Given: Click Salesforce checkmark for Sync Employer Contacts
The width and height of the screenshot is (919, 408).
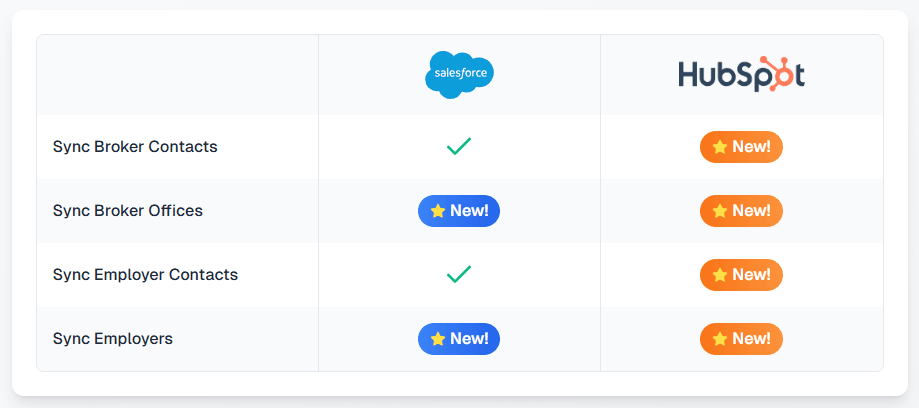Looking at the screenshot, I should click(x=459, y=274).
